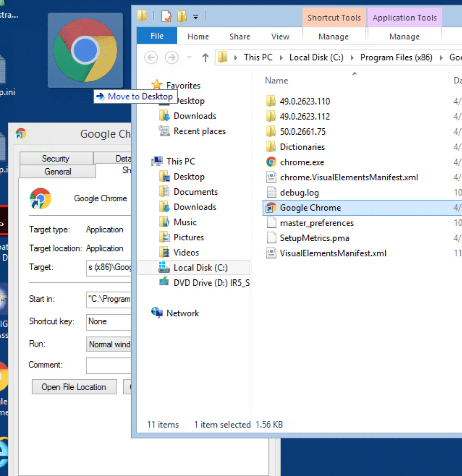Click the Forward navigation arrow
Image resolution: width=462 pixels, height=476 pixels.
172,57
